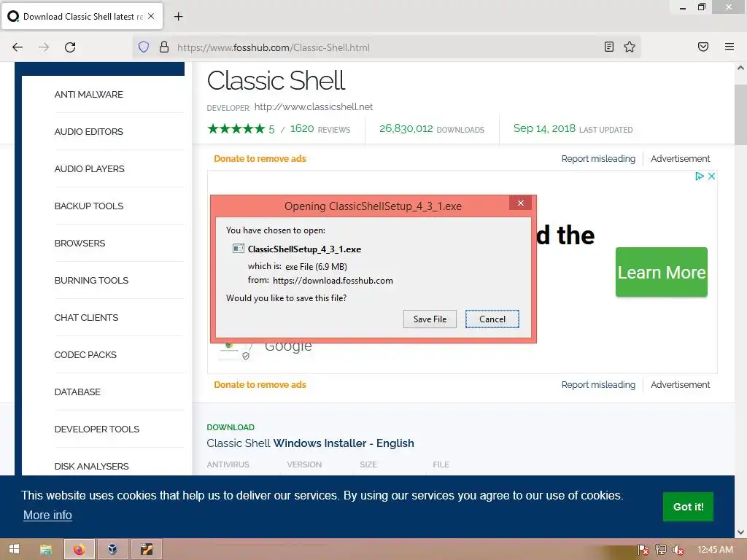This screenshot has height=560, width=747.
Task: Click Action Center flag tray icon
Action: [x=643, y=550]
